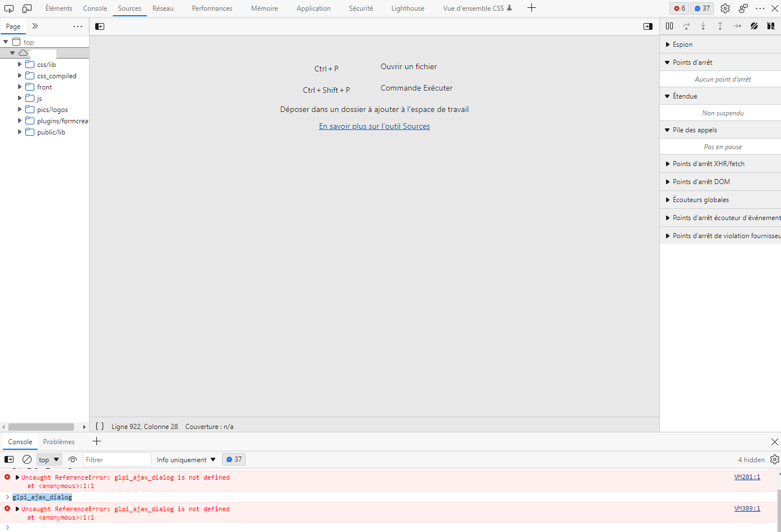Screen dimensions: 781x532
Task: Open error source via the VM201:1 link
Action: click(x=747, y=477)
